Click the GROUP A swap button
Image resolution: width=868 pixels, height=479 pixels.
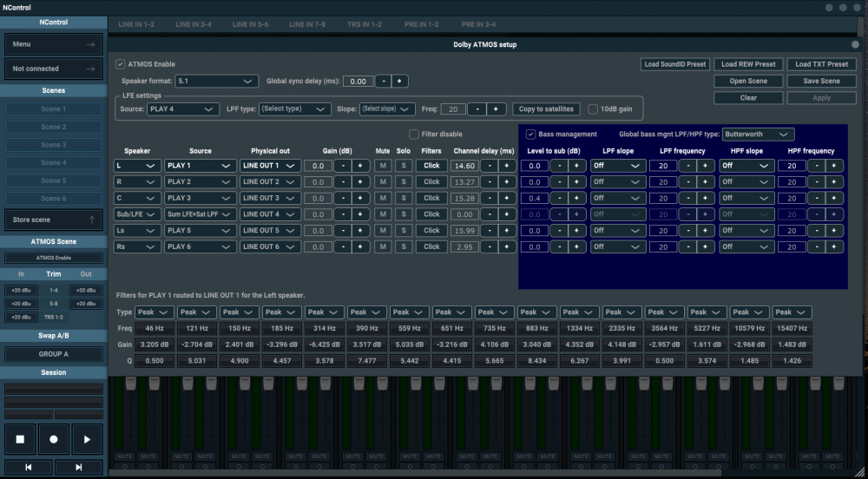click(x=54, y=354)
